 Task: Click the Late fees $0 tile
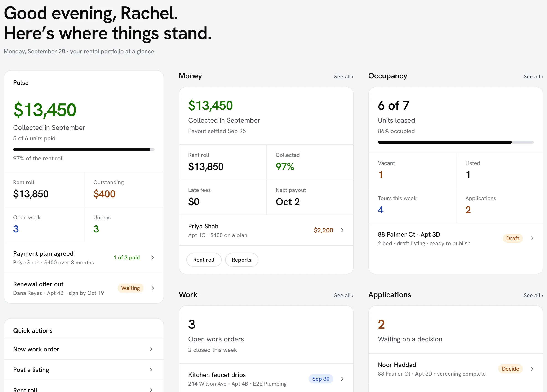[x=223, y=197]
